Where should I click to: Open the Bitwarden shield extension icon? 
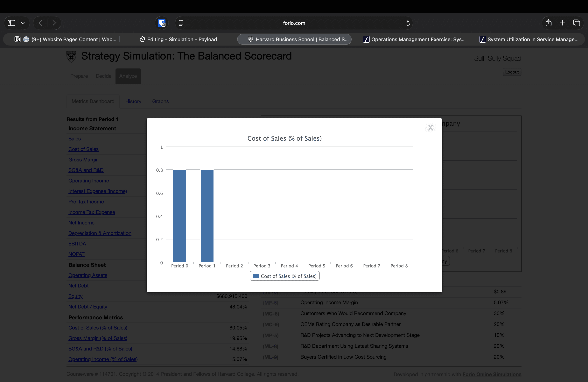pos(162,23)
